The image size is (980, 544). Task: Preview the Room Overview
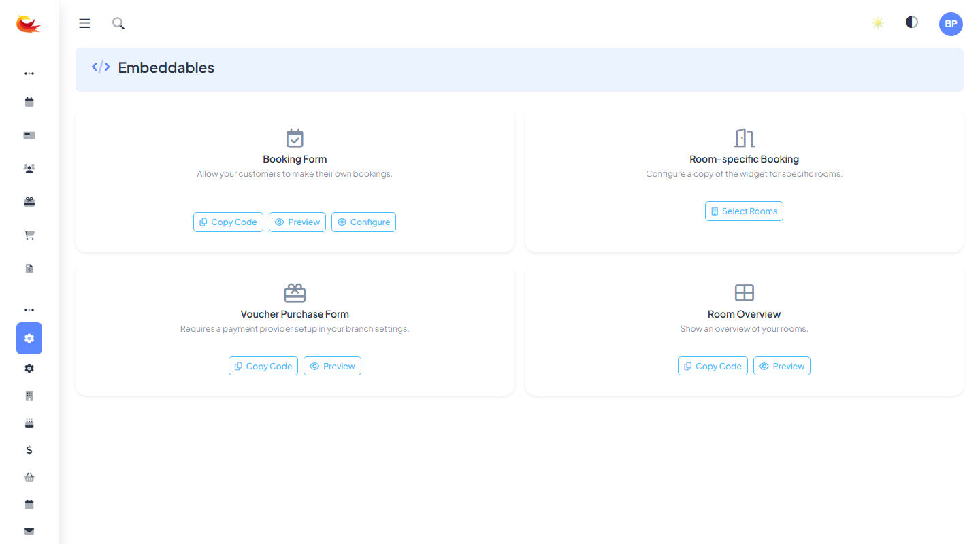(782, 367)
